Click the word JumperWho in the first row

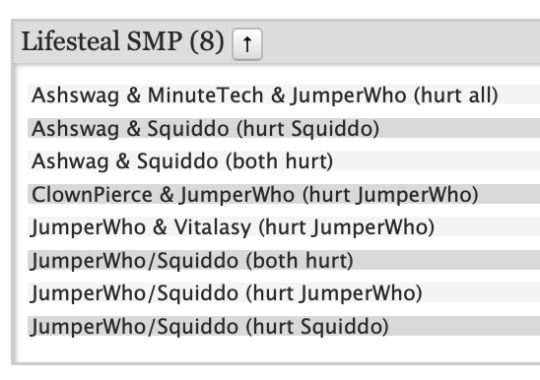[x=349, y=95]
